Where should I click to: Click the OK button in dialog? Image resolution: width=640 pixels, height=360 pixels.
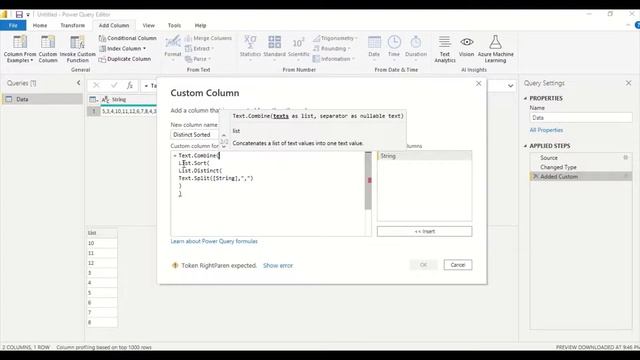tap(423, 265)
